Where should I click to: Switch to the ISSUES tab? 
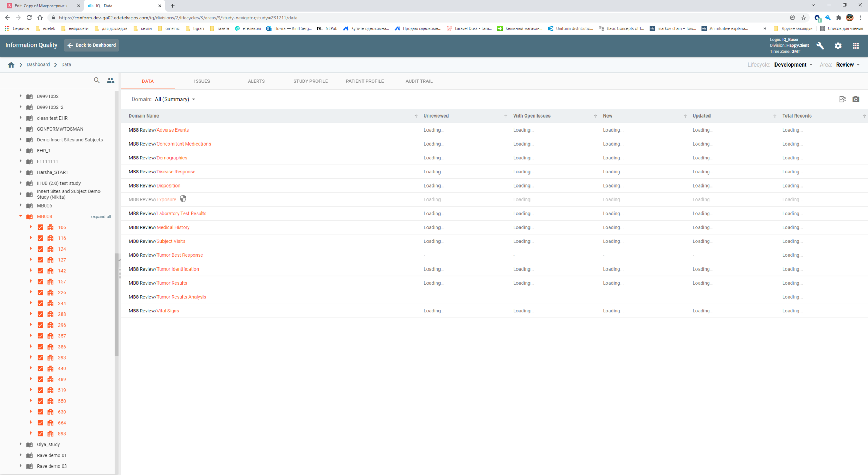pos(202,81)
